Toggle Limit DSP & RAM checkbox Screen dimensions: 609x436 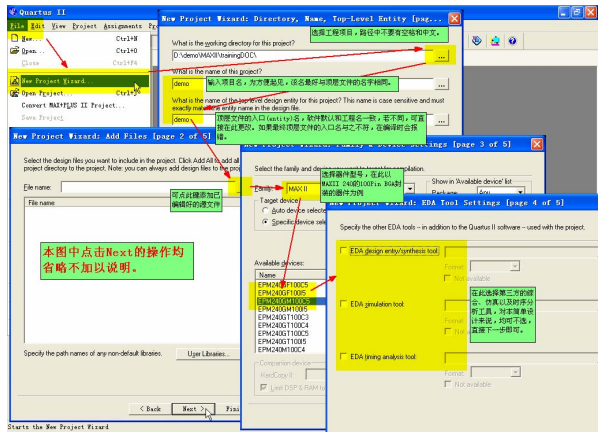(264, 387)
